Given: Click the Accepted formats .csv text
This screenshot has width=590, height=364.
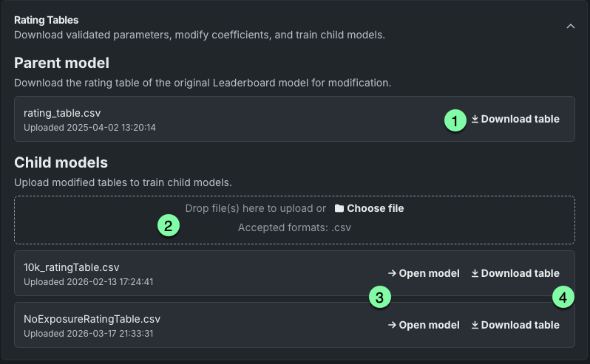Looking at the screenshot, I should pyautogui.click(x=294, y=227).
